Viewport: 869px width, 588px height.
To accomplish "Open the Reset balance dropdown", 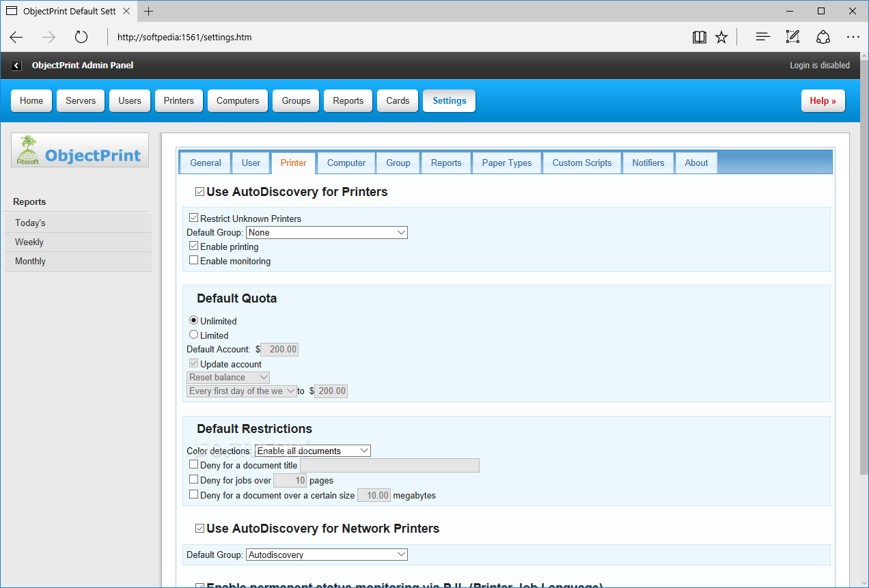I will 228,377.
